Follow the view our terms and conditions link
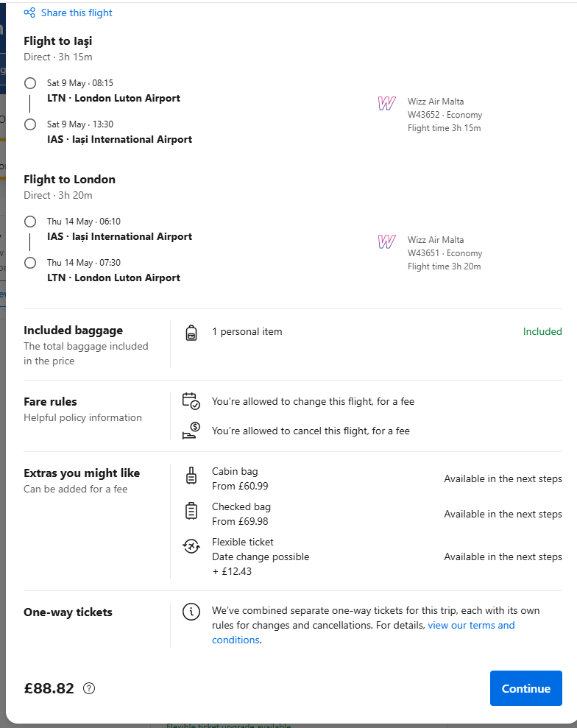The height and width of the screenshot is (728, 577). click(x=364, y=632)
